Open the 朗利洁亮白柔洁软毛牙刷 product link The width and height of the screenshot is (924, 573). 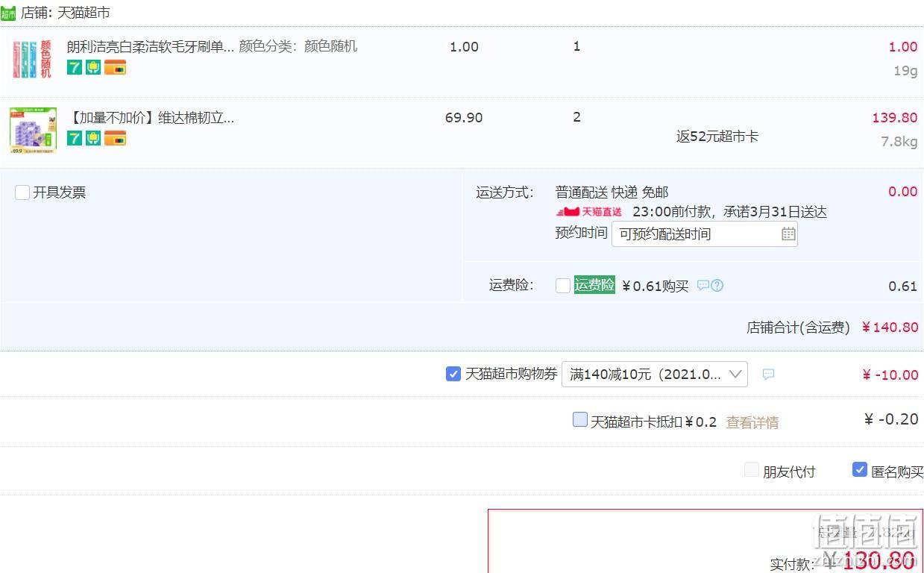pos(151,46)
